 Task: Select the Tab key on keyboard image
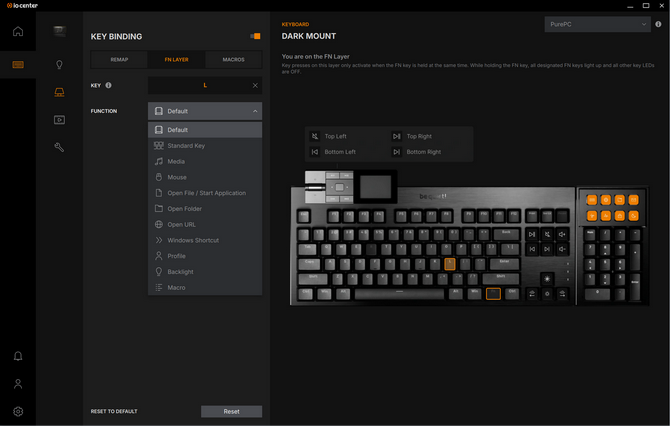coord(307,249)
